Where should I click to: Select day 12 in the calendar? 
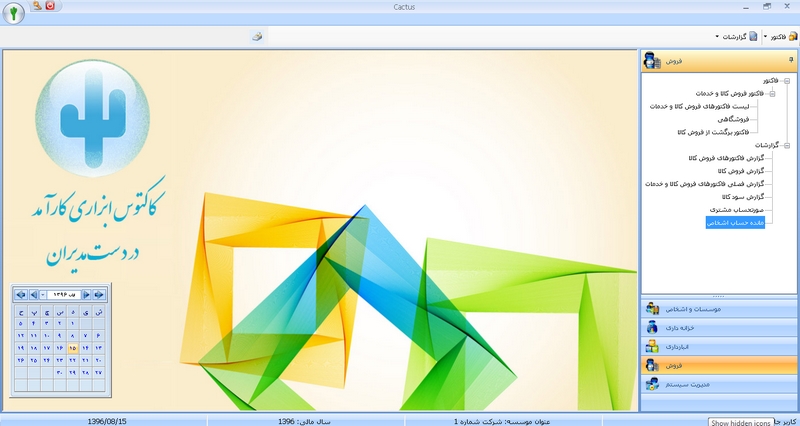click(x=21, y=335)
